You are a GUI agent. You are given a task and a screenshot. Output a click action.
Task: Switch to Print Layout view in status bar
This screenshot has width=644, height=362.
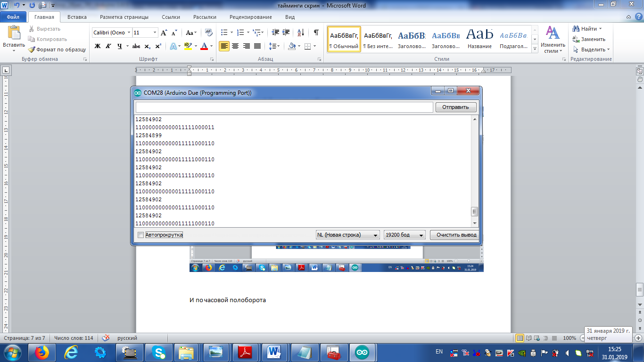[520, 338]
